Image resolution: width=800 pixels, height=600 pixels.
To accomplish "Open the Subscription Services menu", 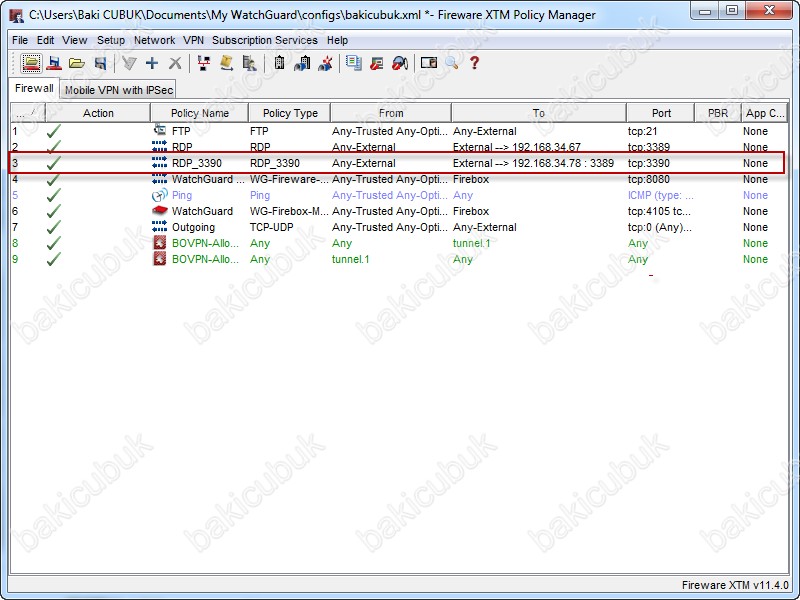I will tap(265, 40).
